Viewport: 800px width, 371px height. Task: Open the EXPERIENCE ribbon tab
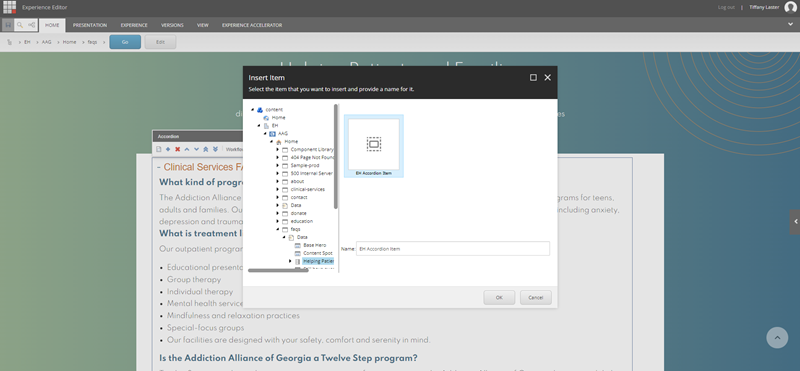pyautogui.click(x=134, y=25)
